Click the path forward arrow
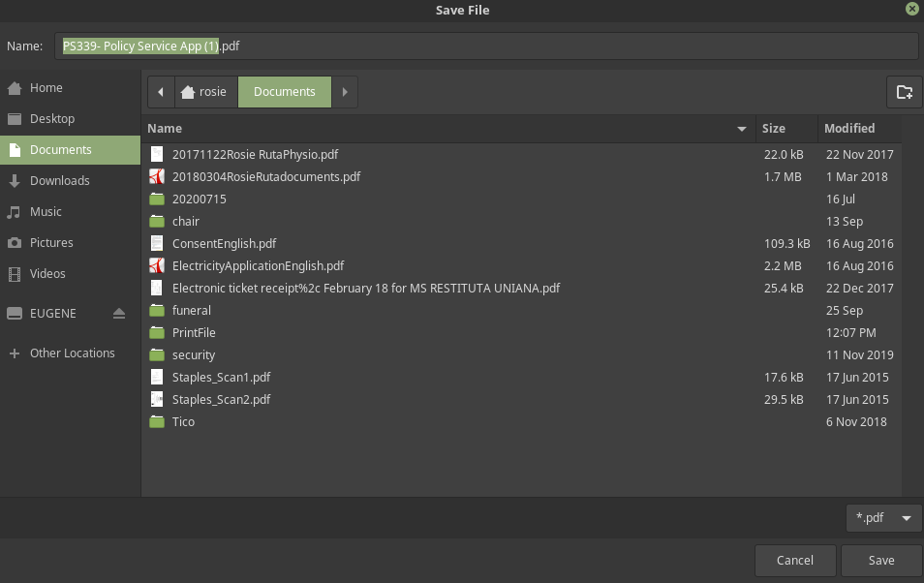Image resolution: width=924 pixels, height=583 pixels. click(x=345, y=92)
